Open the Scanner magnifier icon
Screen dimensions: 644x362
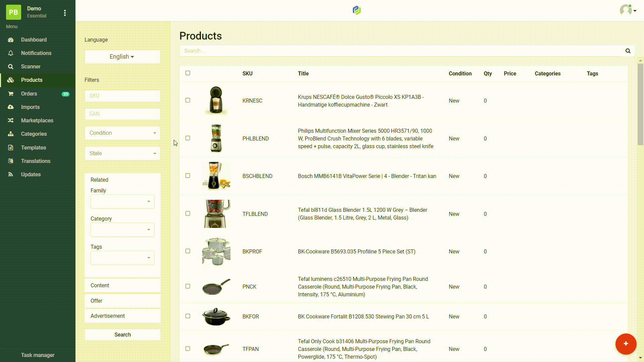click(11, 66)
